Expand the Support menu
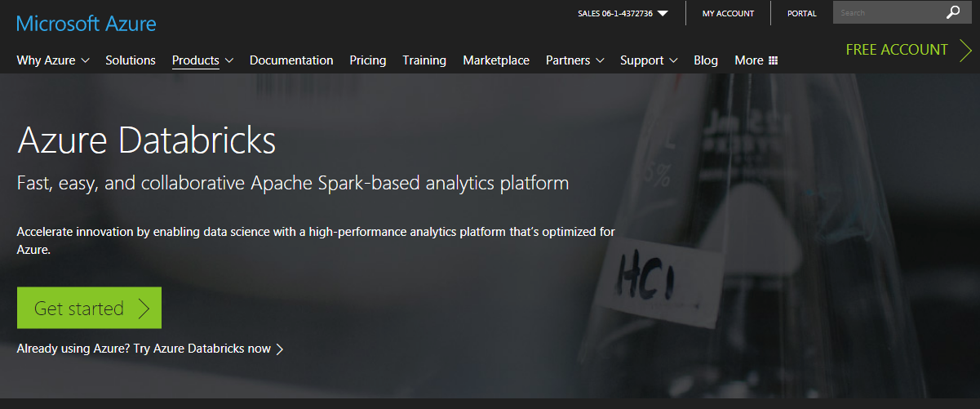This screenshot has width=980, height=409. pos(649,60)
